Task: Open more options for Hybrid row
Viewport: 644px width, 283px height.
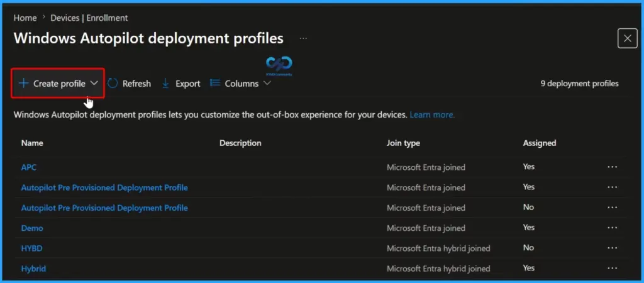Action: [612, 268]
